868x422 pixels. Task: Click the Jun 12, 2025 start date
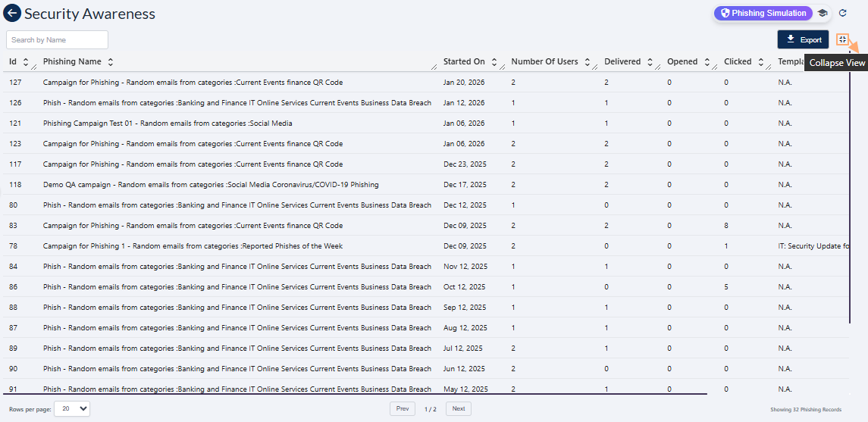[x=464, y=369]
